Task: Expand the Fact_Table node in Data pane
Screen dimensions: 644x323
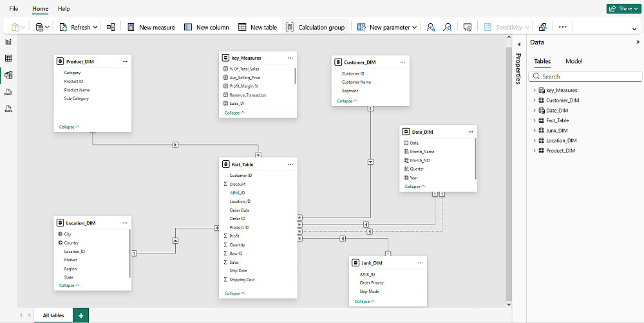Action: click(535, 120)
